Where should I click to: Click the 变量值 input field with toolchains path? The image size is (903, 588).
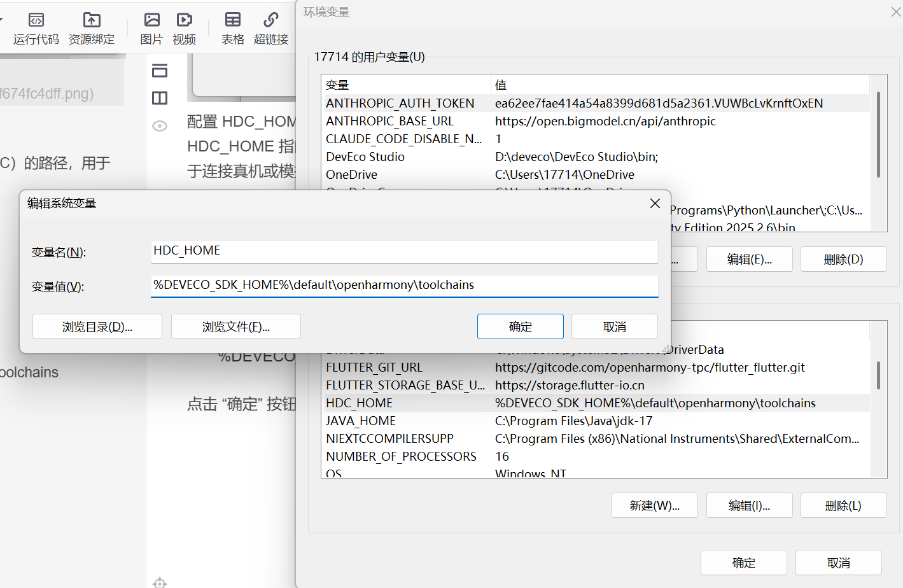coord(404,286)
